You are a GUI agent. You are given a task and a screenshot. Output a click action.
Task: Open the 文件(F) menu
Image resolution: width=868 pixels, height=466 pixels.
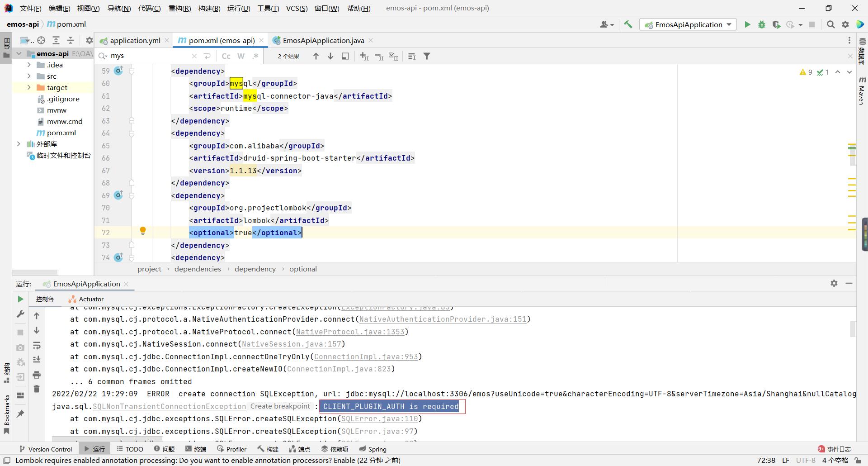(x=31, y=8)
